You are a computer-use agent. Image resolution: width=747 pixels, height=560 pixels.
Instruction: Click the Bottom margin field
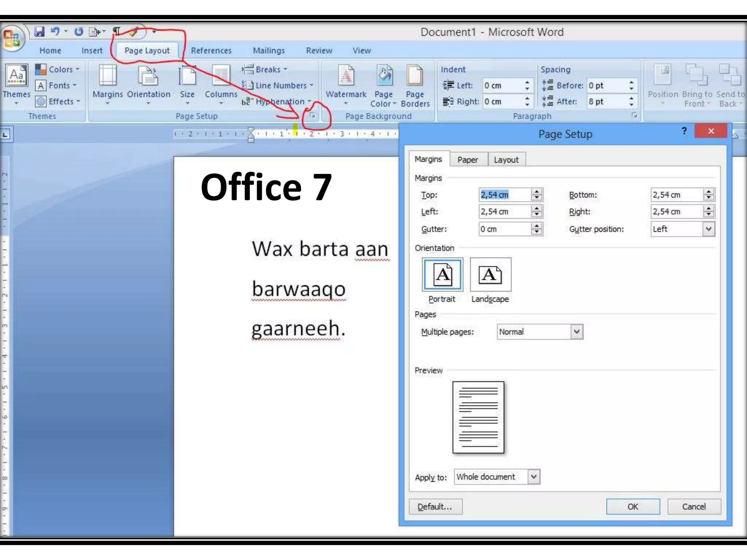677,195
